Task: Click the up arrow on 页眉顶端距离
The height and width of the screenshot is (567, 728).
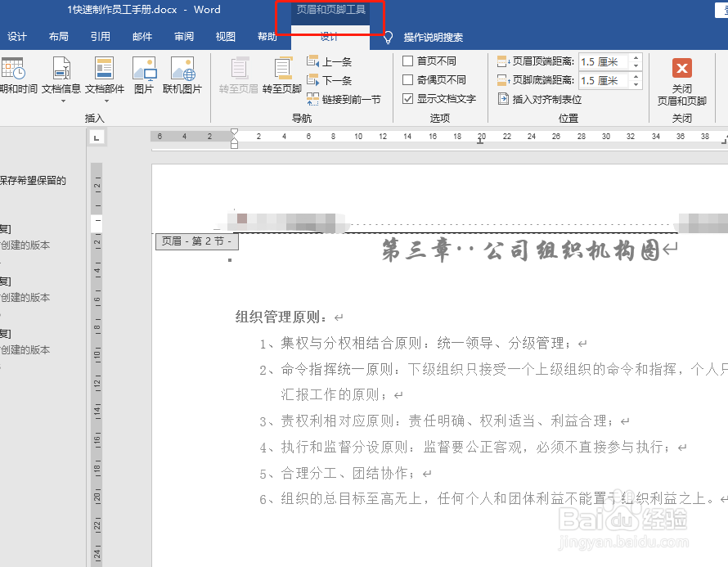Action: [x=636, y=56]
